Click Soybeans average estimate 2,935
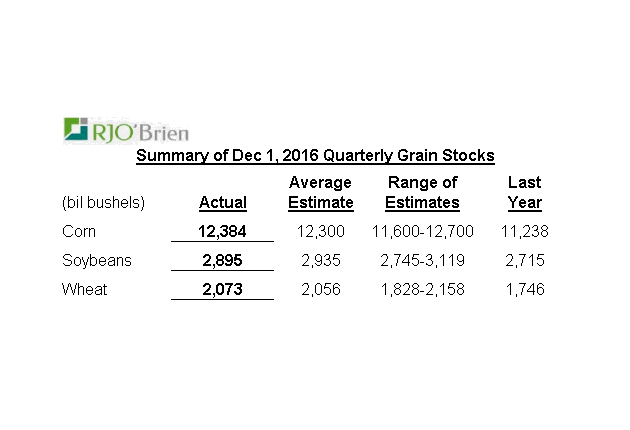This screenshot has height=430, width=630. pos(320,261)
